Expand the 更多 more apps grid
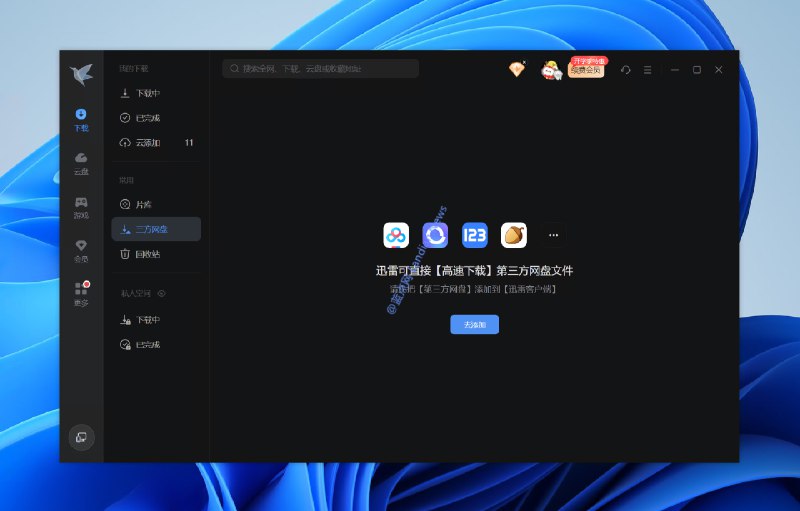 pos(81,293)
